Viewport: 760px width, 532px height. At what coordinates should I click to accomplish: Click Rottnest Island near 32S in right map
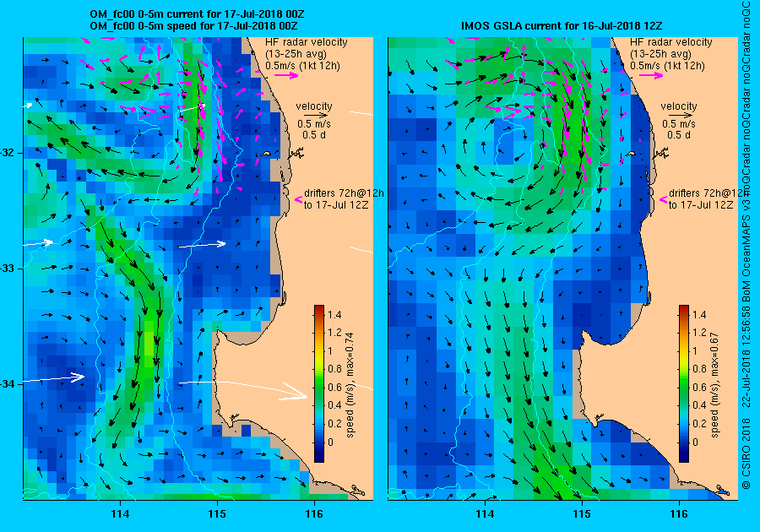630,154
